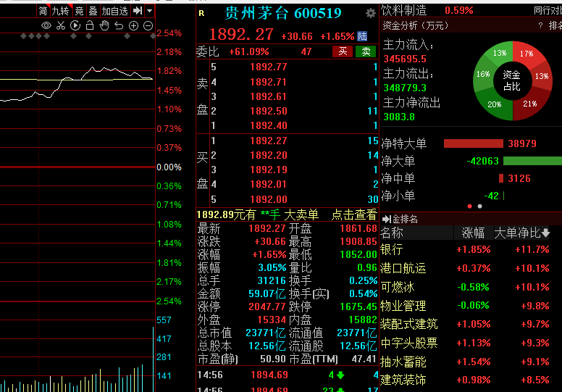The height and width of the screenshot is (392, 562).
Task: Add stock via 加自选
Action: (114, 11)
